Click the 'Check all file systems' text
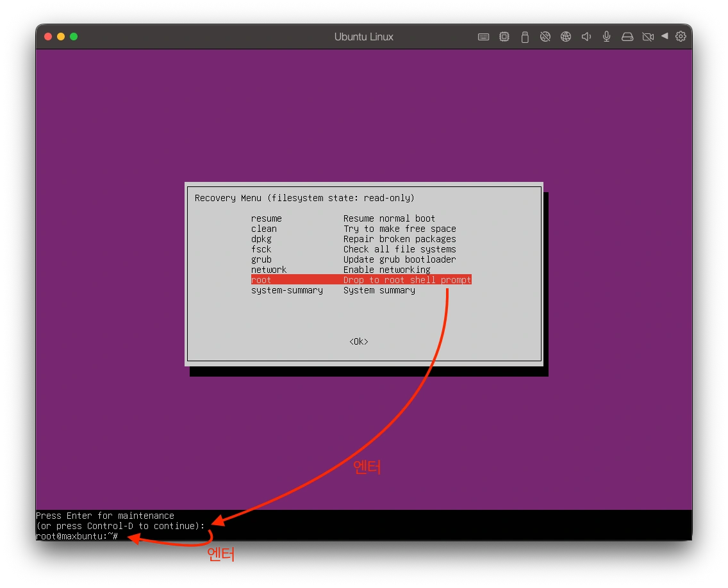 pos(400,249)
